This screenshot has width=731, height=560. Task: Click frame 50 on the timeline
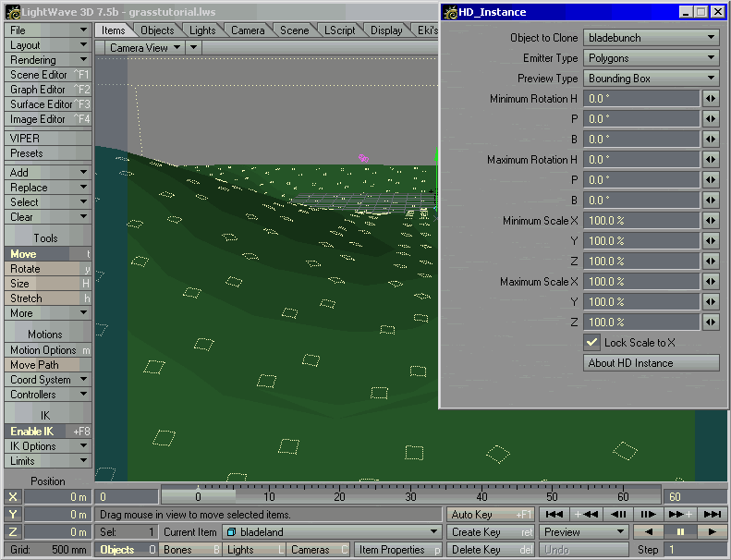click(552, 496)
